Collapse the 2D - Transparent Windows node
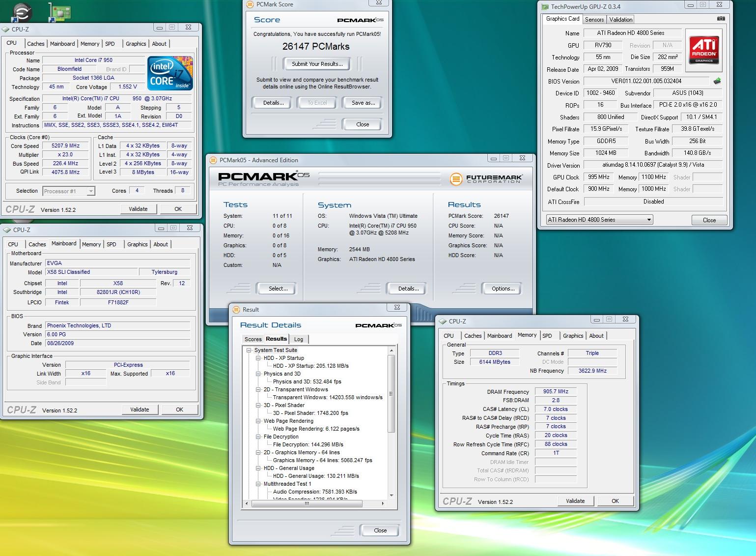This screenshot has height=556, width=756. click(258, 390)
